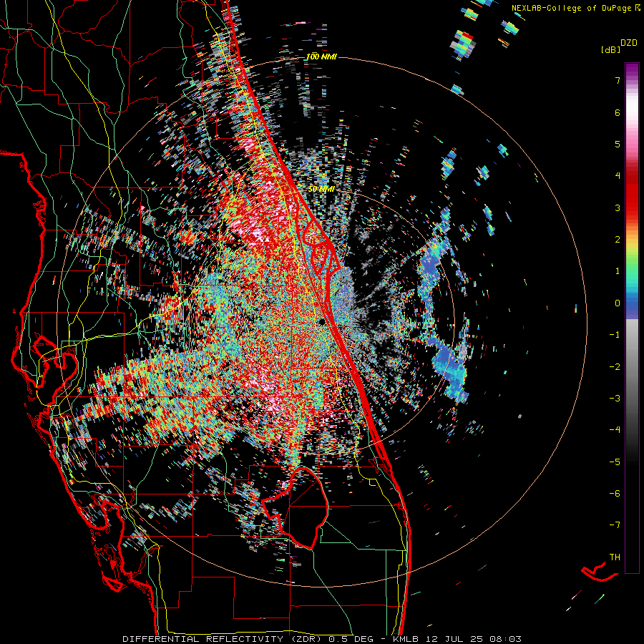Click the -5 value on the color scale

coord(615,462)
